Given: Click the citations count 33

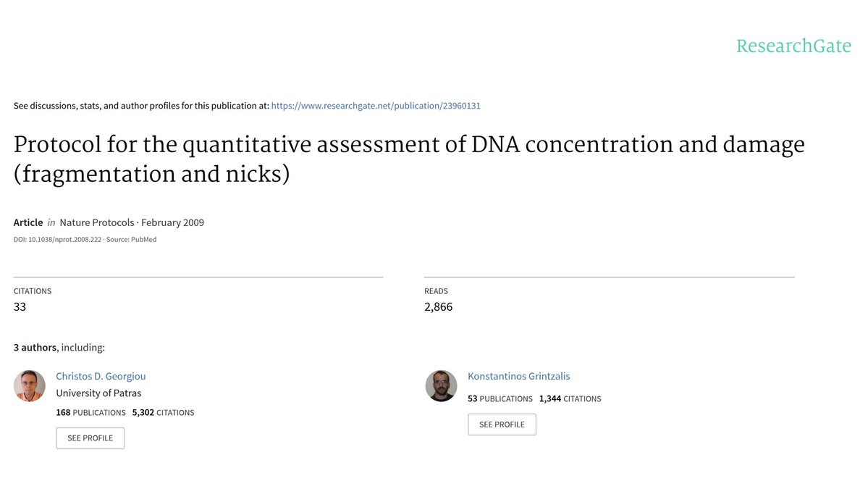Looking at the screenshot, I should [20, 306].
